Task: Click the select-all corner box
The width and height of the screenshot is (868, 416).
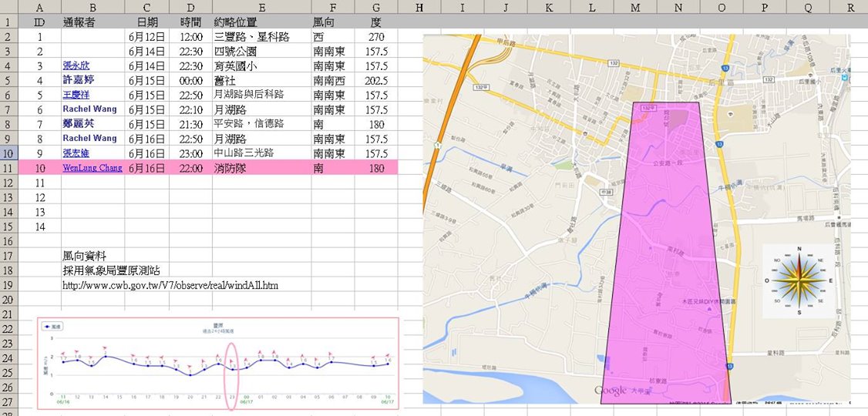Action: 8,7
